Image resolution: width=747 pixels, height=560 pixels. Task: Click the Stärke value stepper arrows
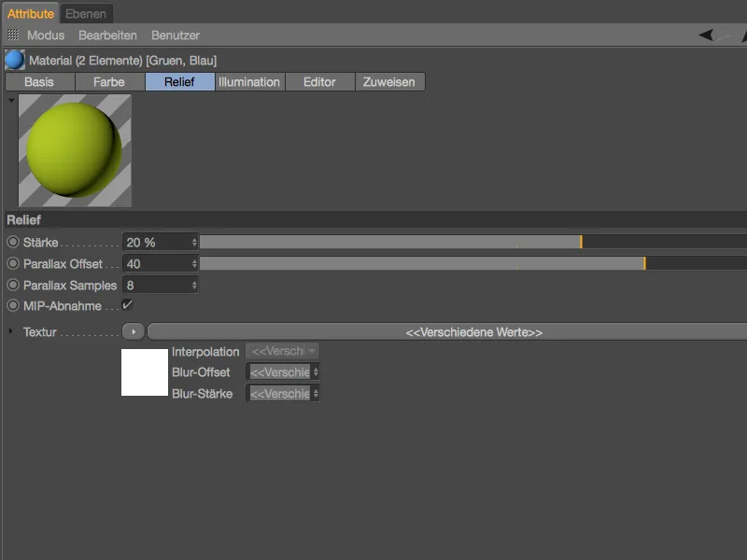194,242
